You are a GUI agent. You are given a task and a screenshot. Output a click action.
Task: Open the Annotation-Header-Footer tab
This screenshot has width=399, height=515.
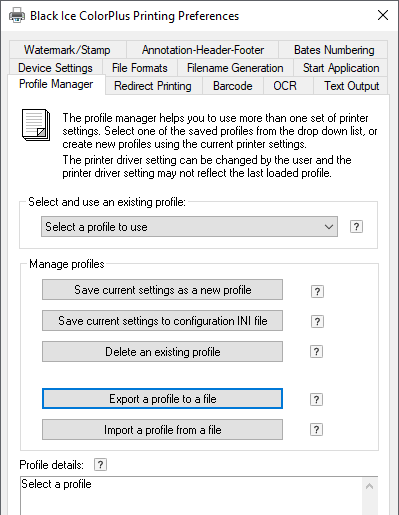click(x=203, y=50)
